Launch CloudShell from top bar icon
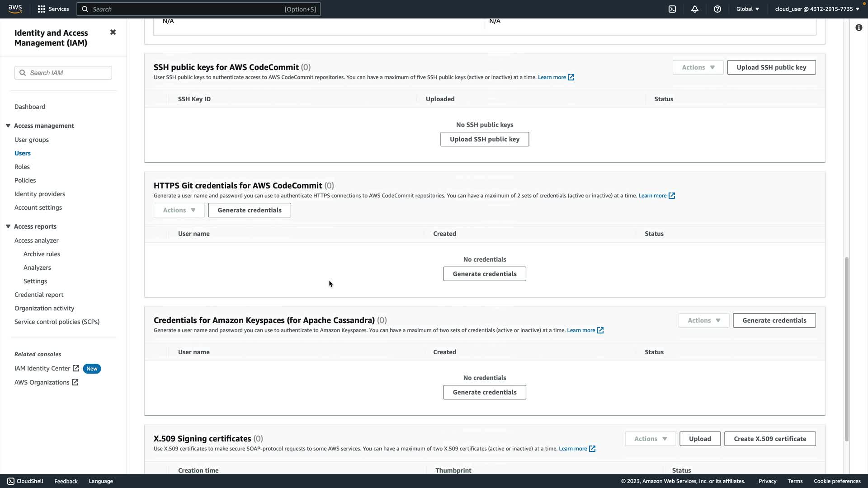The height and width of the screenshot is (488, 868). click(672, 9)
